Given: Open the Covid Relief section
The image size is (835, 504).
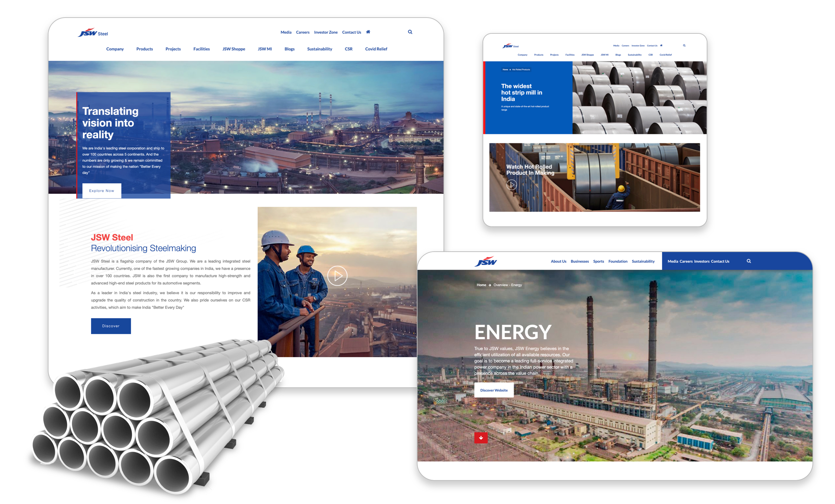Looking at the screenshot, I should pyautogui.click(x=376, y=49).
